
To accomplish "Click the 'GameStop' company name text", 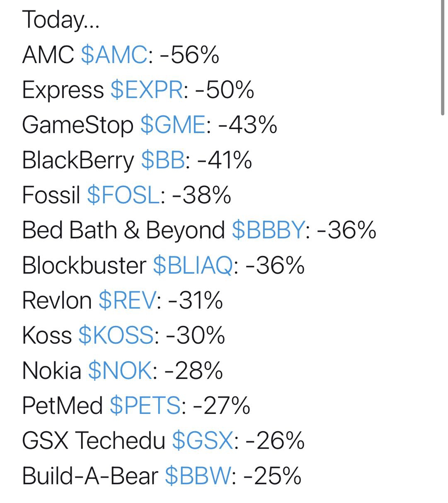I will [x=77, y=125].
